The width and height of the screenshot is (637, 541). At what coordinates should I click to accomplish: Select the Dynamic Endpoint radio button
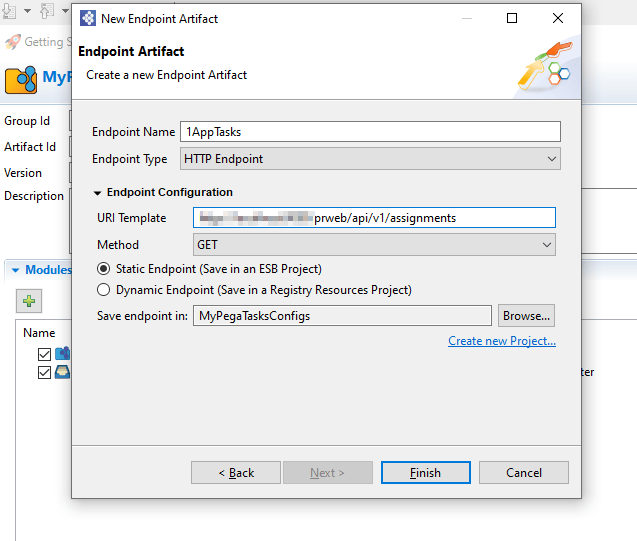point(103,290)
